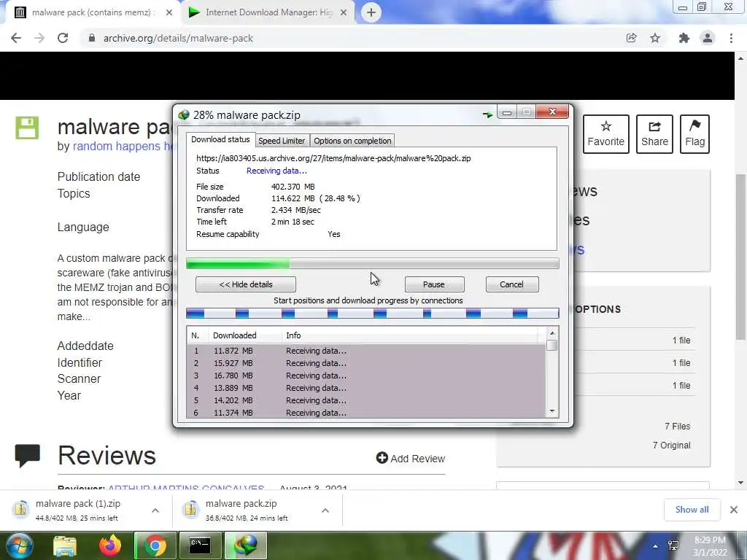
Task: Show all downloads
Action: pos(692,510)
